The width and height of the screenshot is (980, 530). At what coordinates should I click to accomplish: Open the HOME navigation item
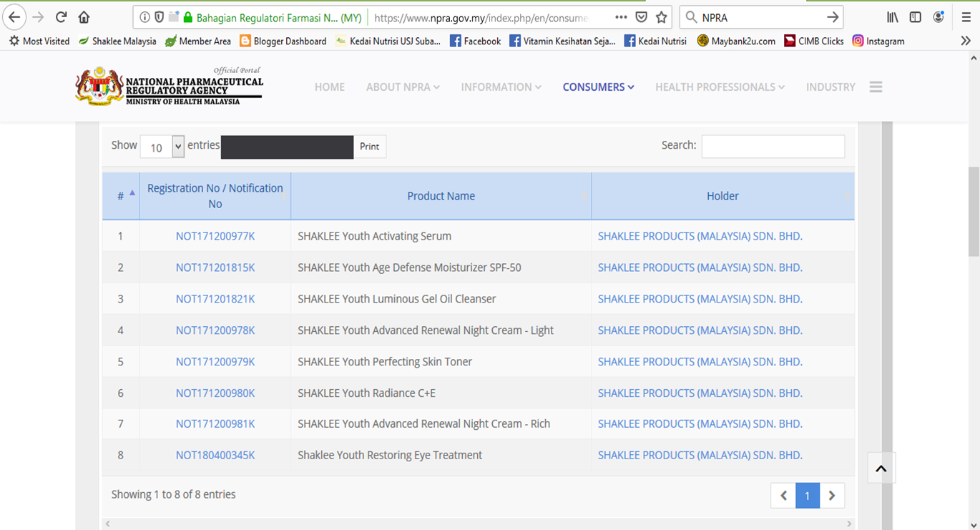click(x=330, y=87)
